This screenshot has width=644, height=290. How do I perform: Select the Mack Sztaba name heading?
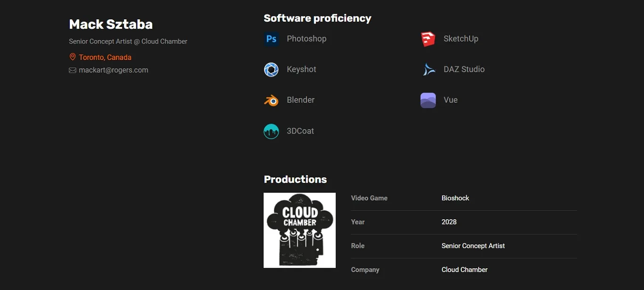point(111,24)
